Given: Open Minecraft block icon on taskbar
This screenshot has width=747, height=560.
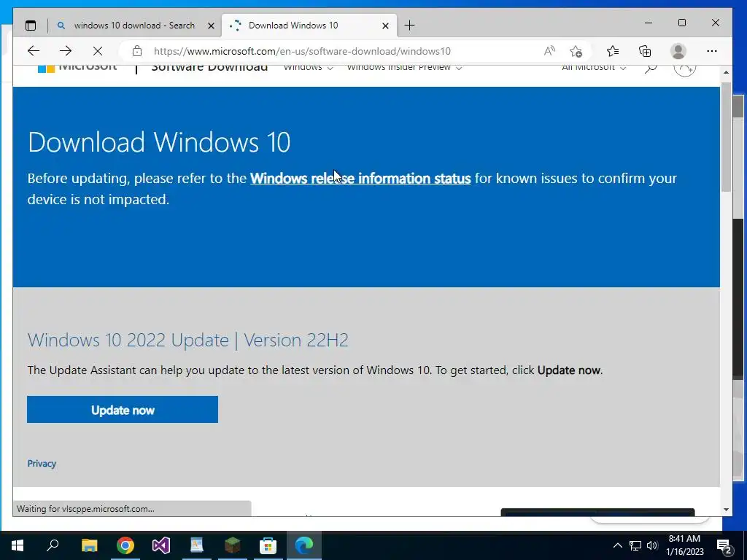Looking at the screenshot, I should click(x=233, y=545).
